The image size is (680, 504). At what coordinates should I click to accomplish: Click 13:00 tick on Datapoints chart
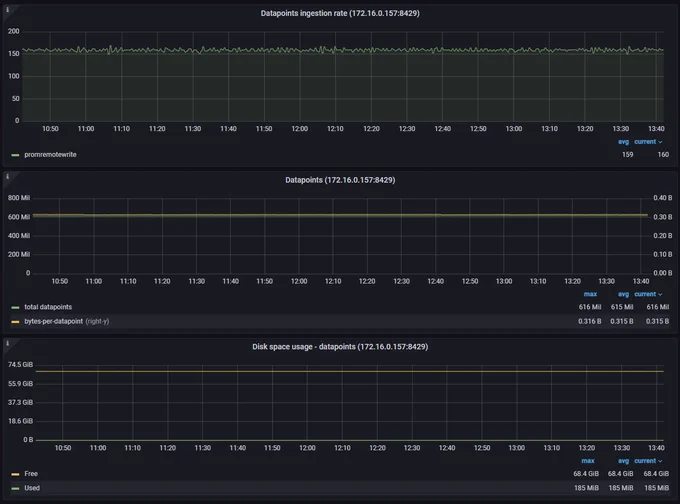coord(504,281)
